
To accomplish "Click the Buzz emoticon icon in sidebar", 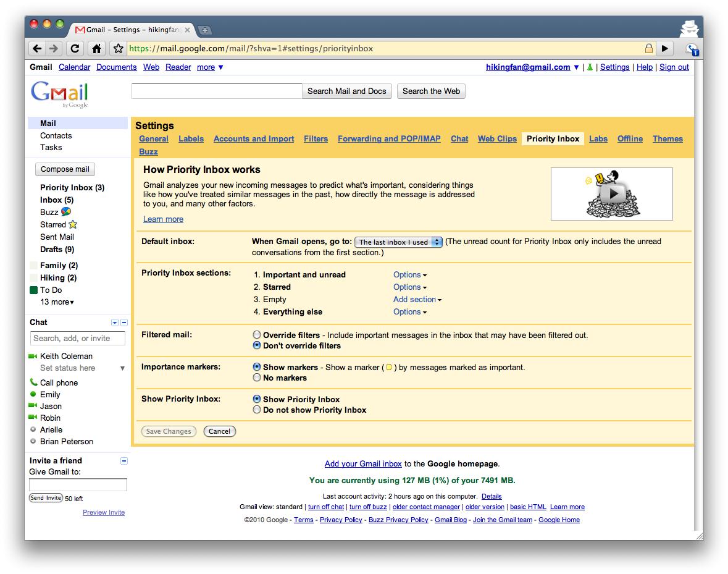I will pyautogui.click(x=66, y=212).
